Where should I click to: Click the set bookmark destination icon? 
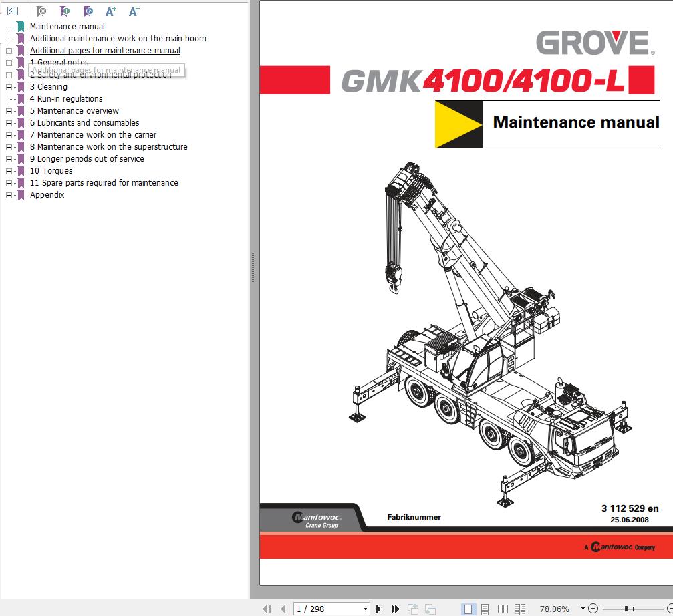click(x=88, y=11)
